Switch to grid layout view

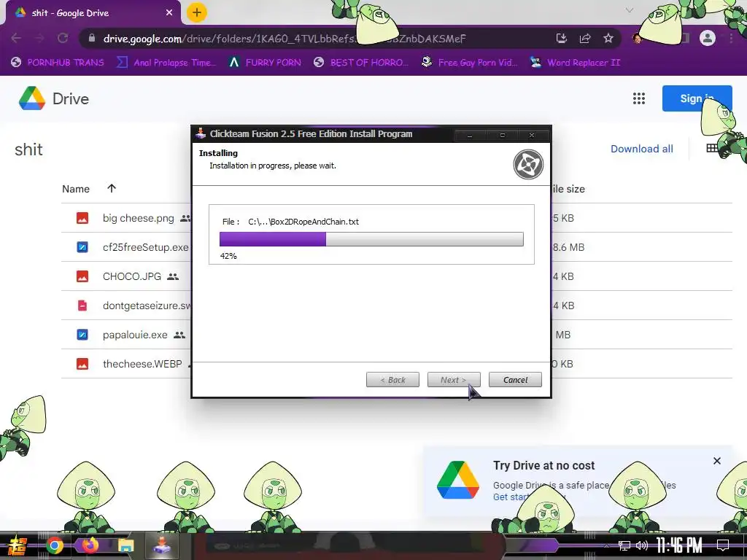[x=712, y=149]
